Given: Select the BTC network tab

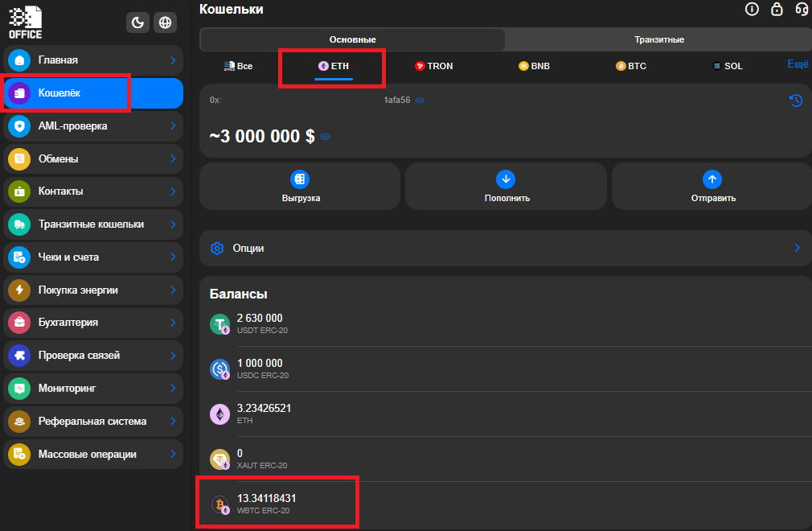Looking at the screenshot, I should click(x=631, y=66).
